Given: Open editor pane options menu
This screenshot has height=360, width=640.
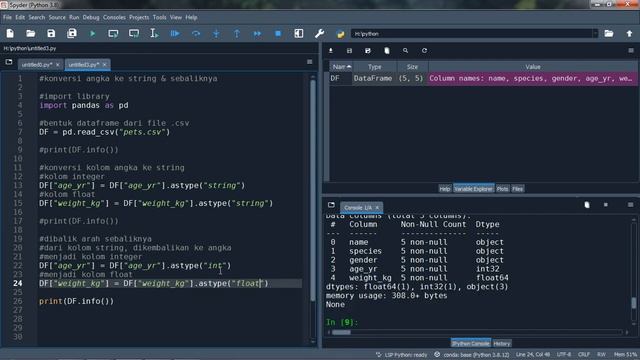Looking at the screenshot, I should click(x=309, y=62).
